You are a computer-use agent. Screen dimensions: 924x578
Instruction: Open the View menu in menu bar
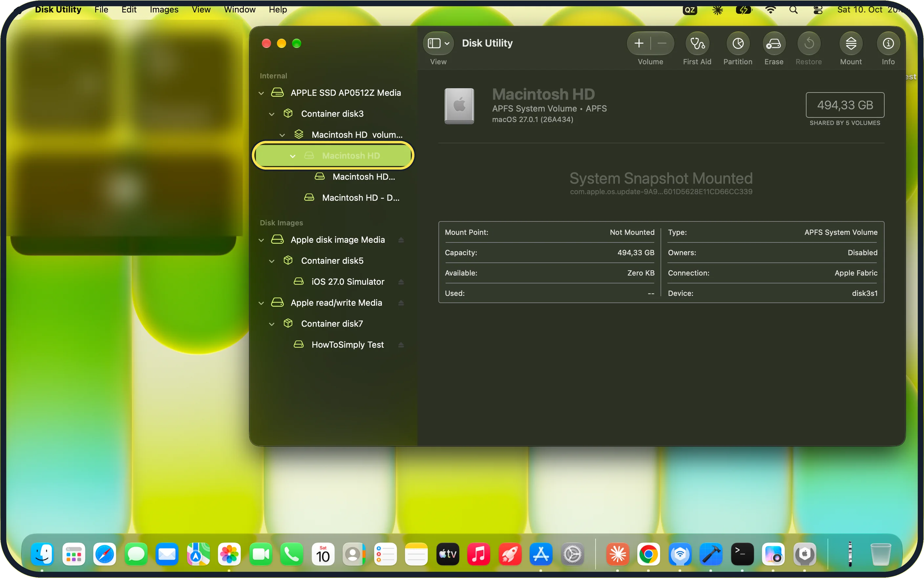[x=201, y=10]
